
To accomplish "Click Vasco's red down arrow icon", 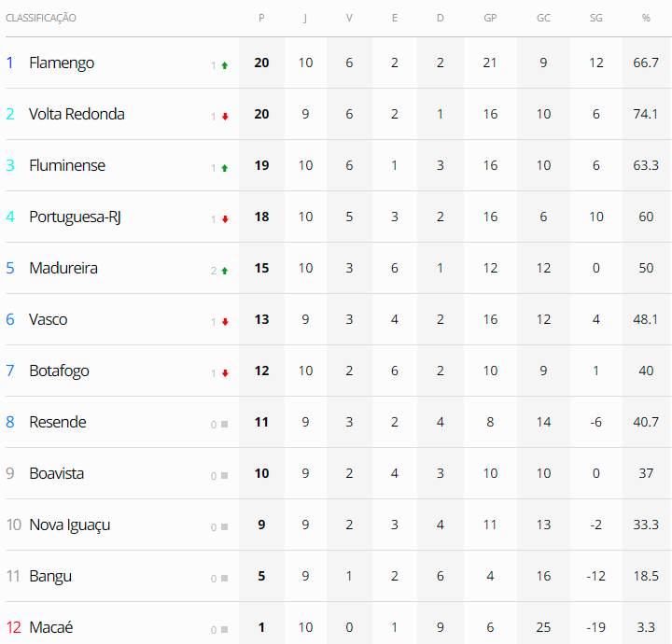I will point(224,322).
